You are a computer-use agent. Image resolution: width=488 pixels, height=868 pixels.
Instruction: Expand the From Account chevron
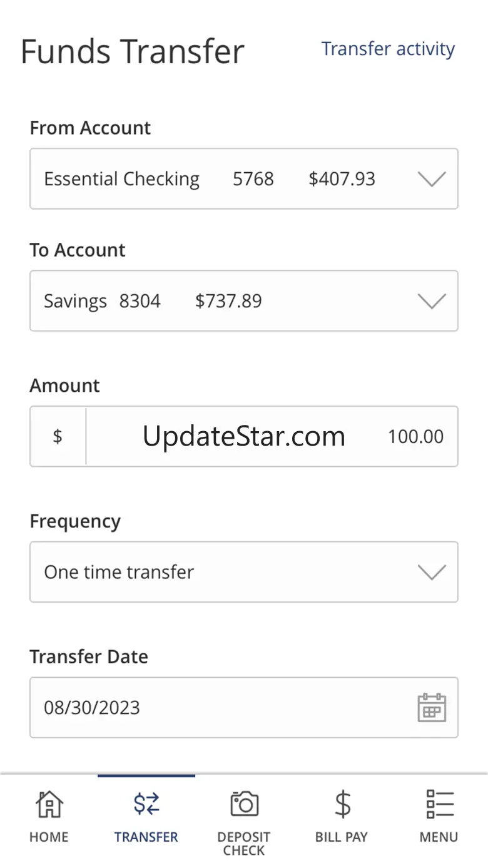click(431, 179)
